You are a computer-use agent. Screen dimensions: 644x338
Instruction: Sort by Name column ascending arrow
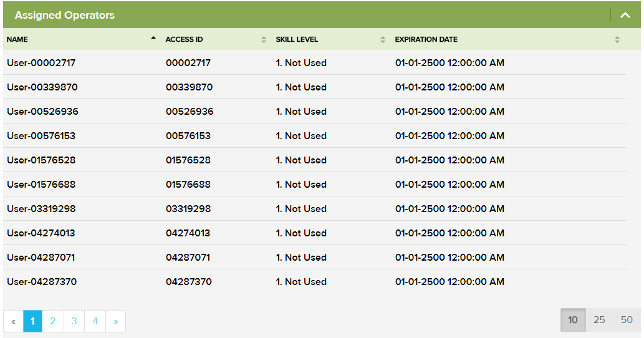click(154, 39)
